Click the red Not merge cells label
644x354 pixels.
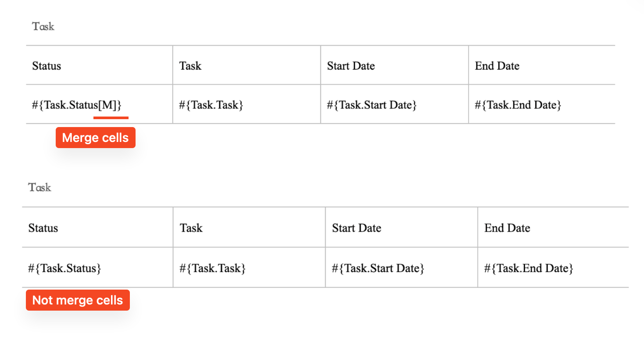tap(78, 300)
